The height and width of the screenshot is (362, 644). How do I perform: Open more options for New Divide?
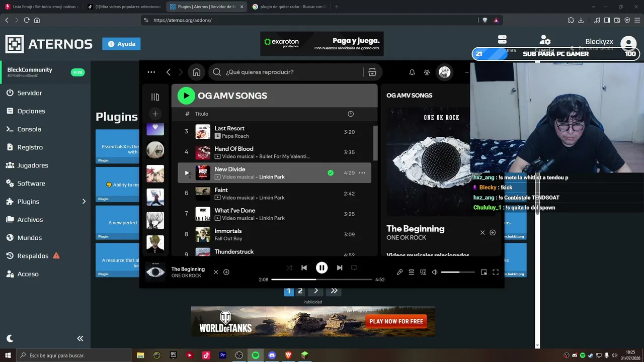(362, 173)
